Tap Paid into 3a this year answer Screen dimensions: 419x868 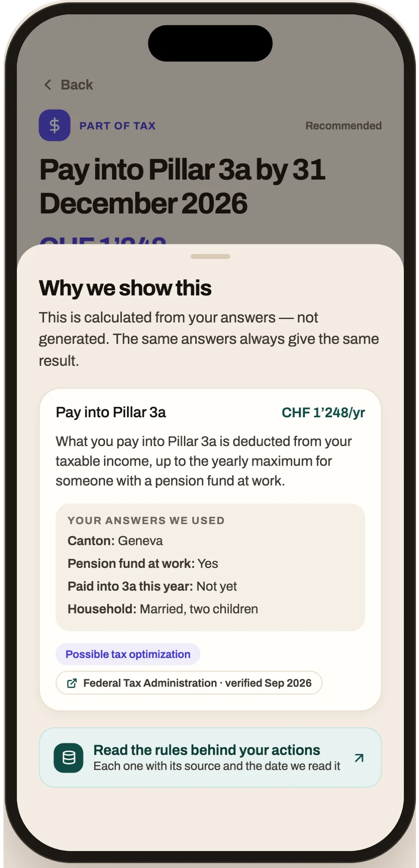click(x=152, y=586)
